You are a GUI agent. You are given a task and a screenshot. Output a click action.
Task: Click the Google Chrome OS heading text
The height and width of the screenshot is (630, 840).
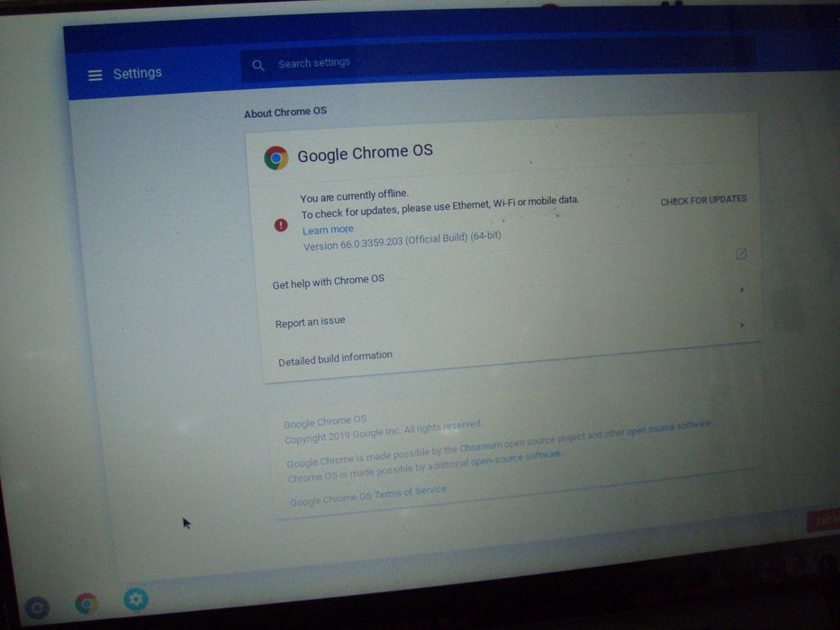[365, 153]
